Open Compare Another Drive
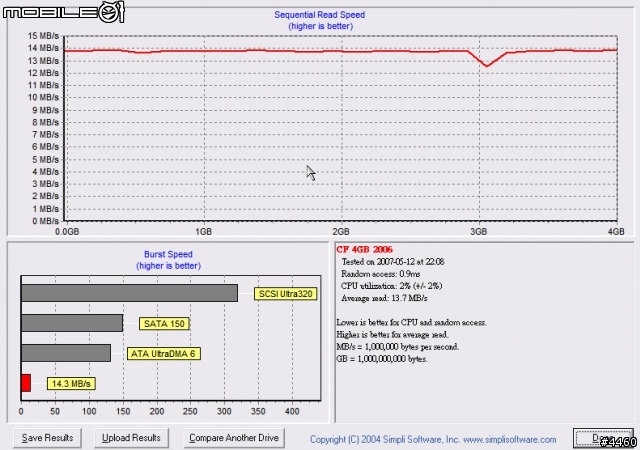The image size is (640, 450). [234, 438]
